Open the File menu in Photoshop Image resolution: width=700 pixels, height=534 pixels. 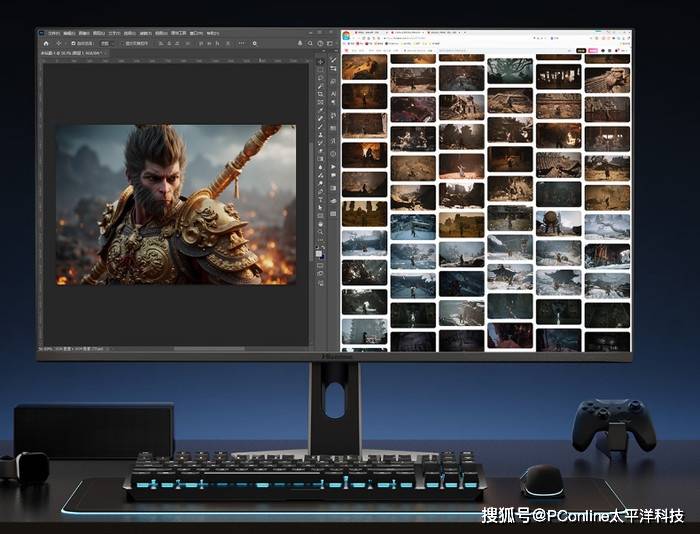coord(54,33)
